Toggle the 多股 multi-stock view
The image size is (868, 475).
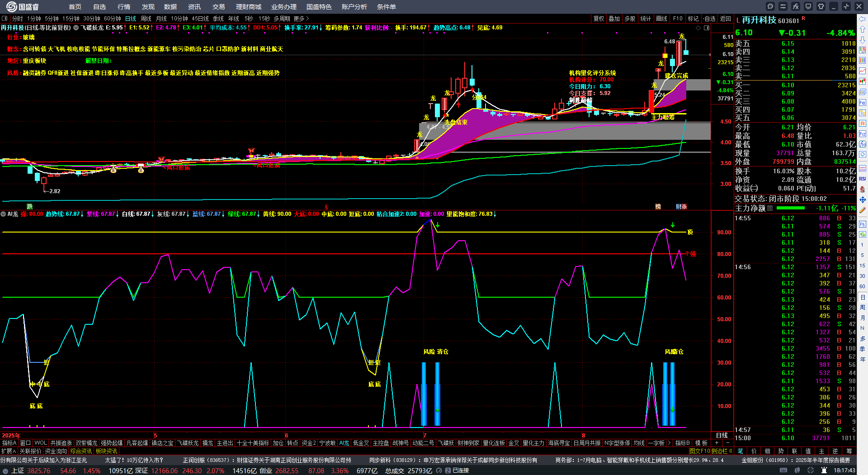point(630,19)
